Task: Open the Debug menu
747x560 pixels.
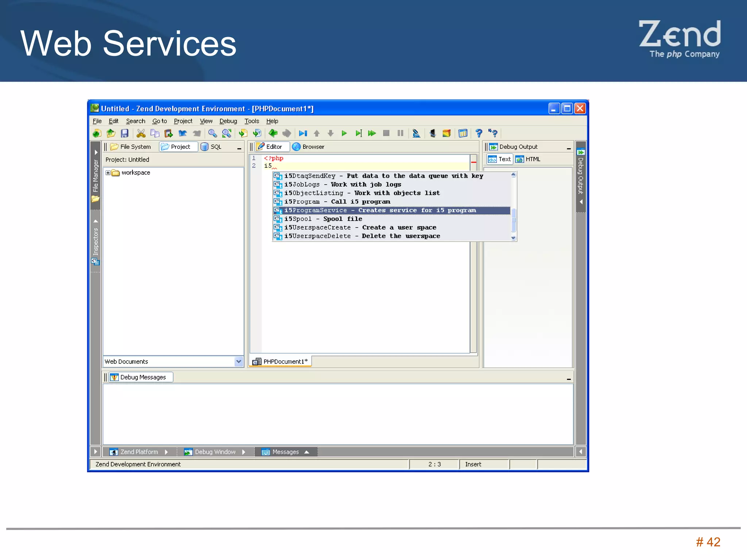Action: coord(228,121)
